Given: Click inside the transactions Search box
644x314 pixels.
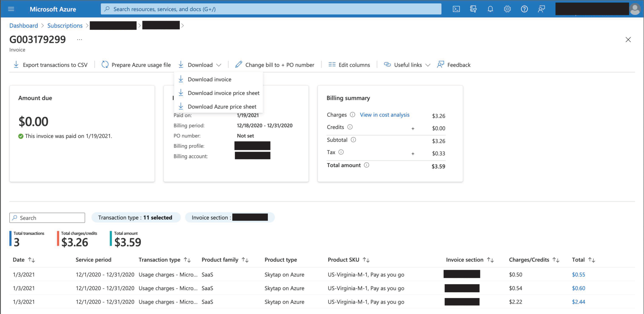Looking at the screenshot, I should 47,217.
